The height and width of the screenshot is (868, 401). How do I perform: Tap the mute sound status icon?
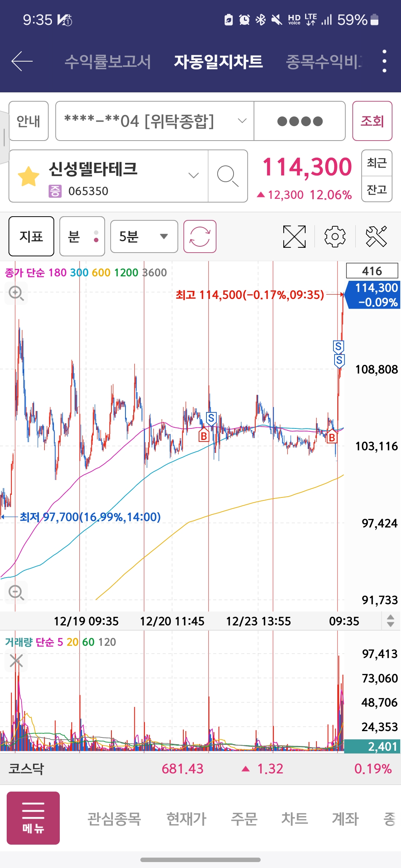[277, 20]
